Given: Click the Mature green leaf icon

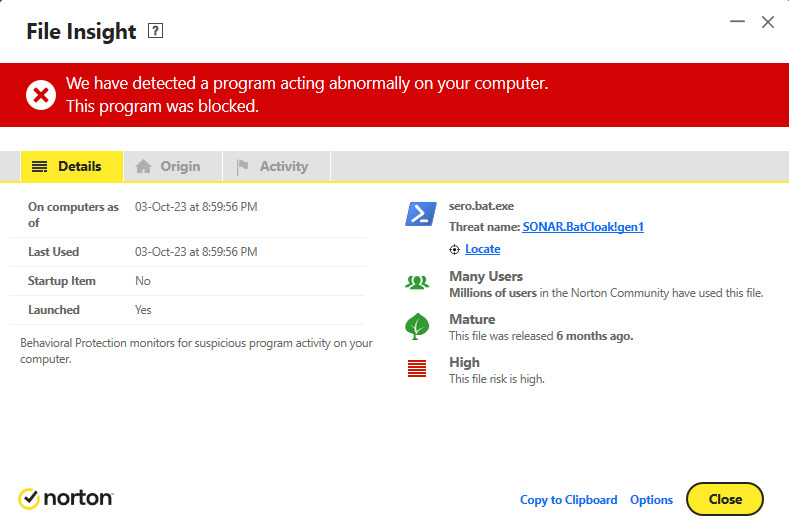Looking at the screenshot, I should click(x=417, y=326).
